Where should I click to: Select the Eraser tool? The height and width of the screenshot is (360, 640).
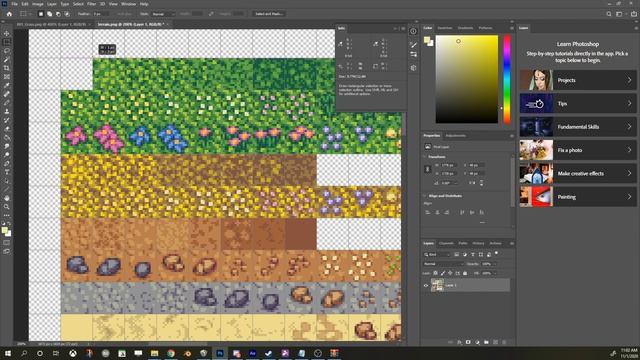coord(7,129)
